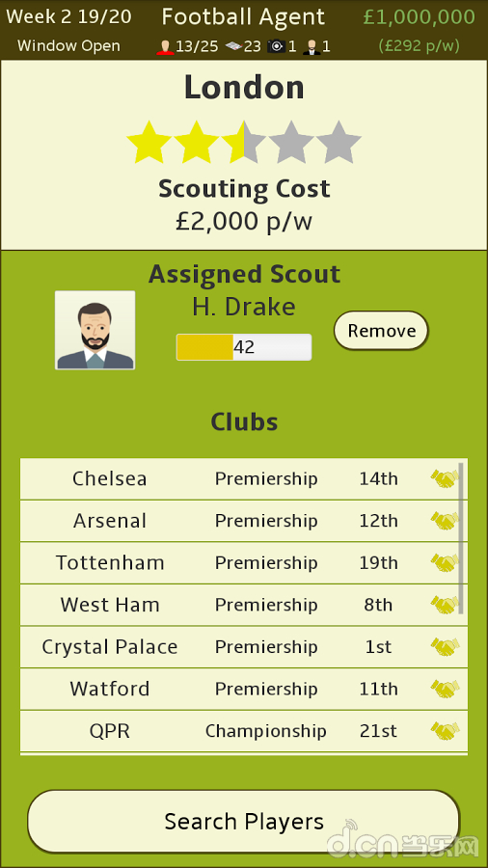Tap the £1,000,000 balance display

pyautogui.click(x=420, y=17)
